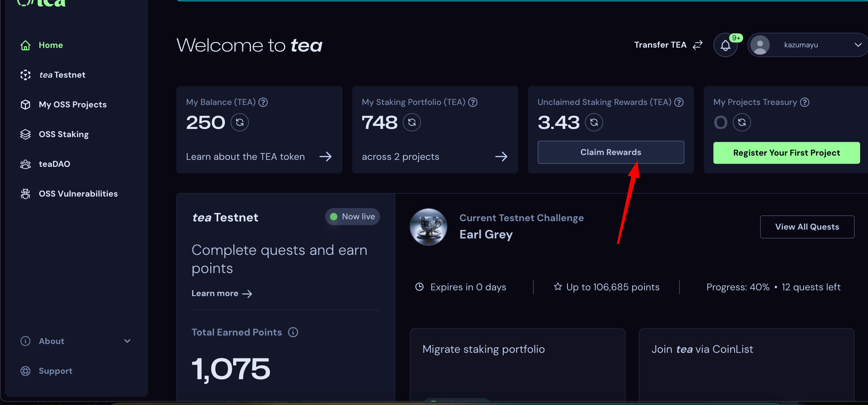This screenshot has width=868, height=405.
Task: Refresh My Balance value
Action: (239, 123)
